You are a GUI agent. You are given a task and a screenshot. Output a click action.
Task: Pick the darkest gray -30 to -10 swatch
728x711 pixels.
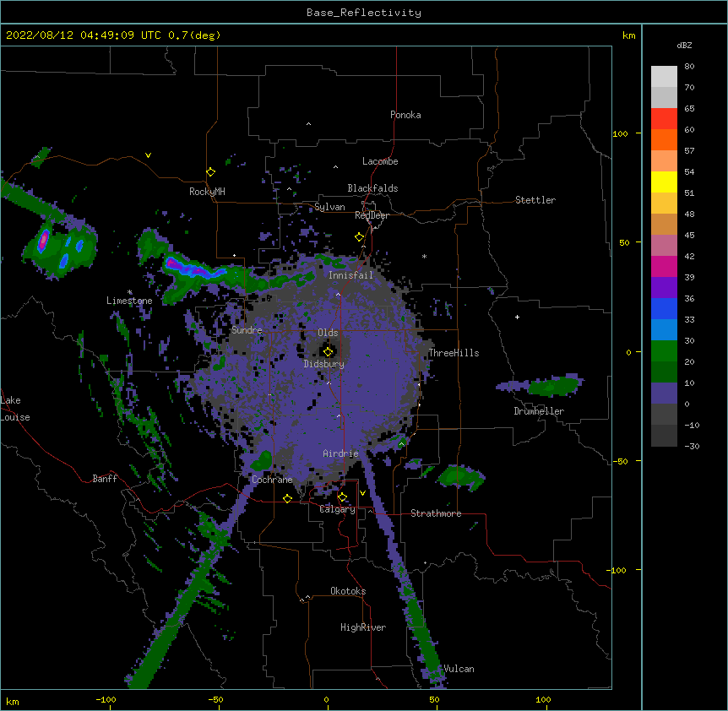click(664, 436)
